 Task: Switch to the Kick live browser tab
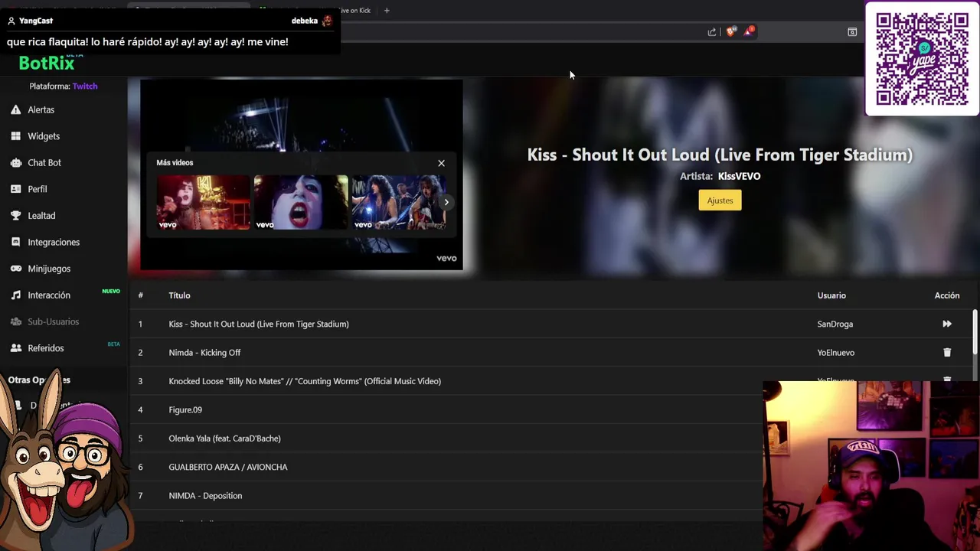356,11
